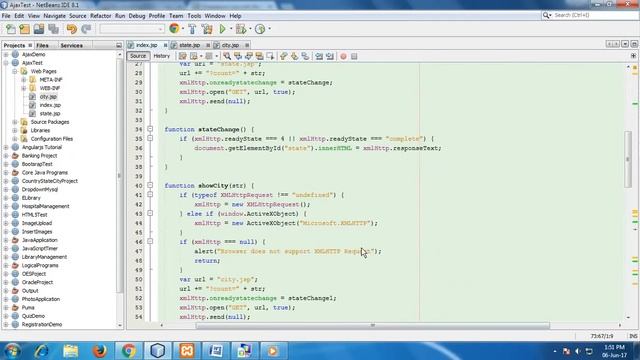Toggle the code fold at line 34
Screen dimensions: 640x360
(x=150, y=129)
